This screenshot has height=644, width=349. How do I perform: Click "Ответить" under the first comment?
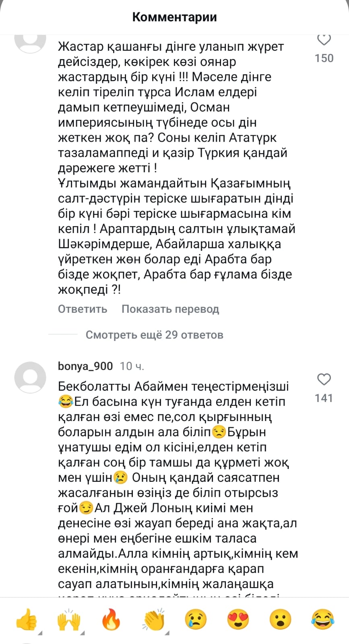83,309
